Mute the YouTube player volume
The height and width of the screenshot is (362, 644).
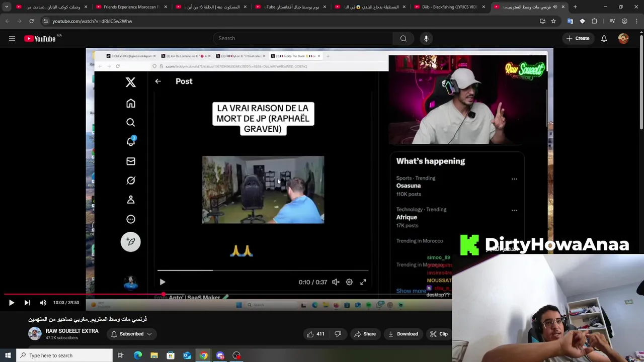43,303
